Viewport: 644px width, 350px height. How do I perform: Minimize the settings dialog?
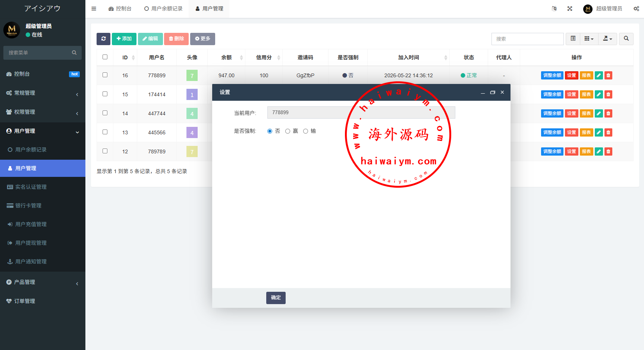[x=483, y=93]
